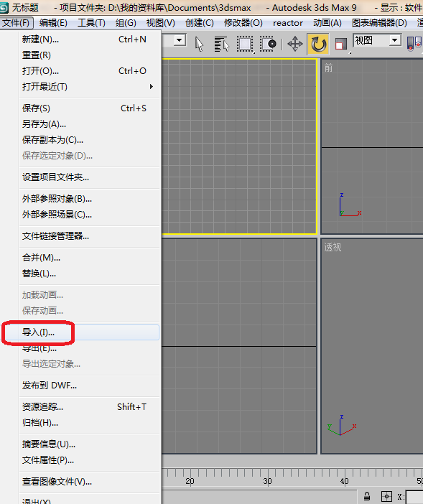Expand the 打开最近(T) submenu
This screenshot has width=423, height=504.
coord(89,87)
